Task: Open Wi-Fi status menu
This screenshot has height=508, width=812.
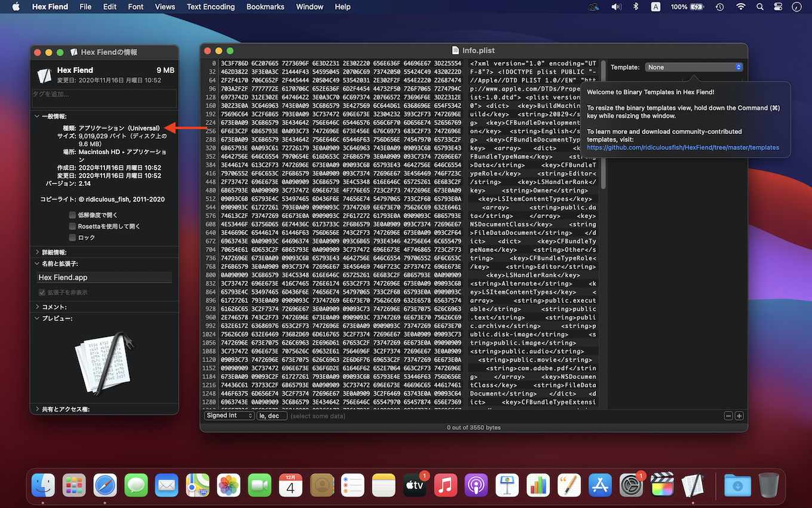Action: click(741, 7)
